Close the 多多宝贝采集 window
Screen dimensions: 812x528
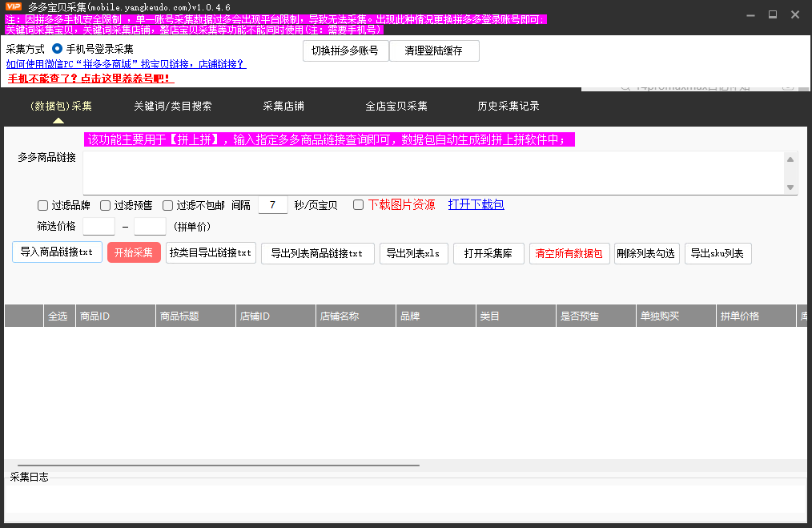click(x=795, y=14)
